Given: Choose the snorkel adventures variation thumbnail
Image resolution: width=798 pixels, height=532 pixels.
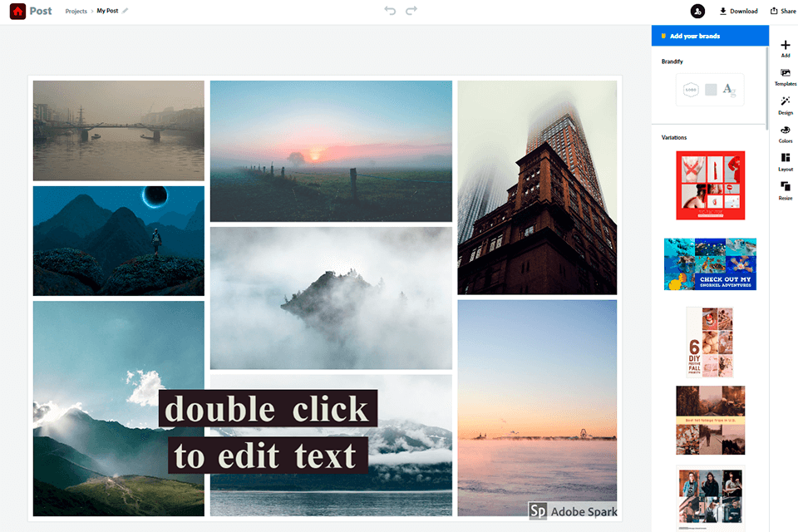Looking at the screenshot, I should tap(710, 264).
